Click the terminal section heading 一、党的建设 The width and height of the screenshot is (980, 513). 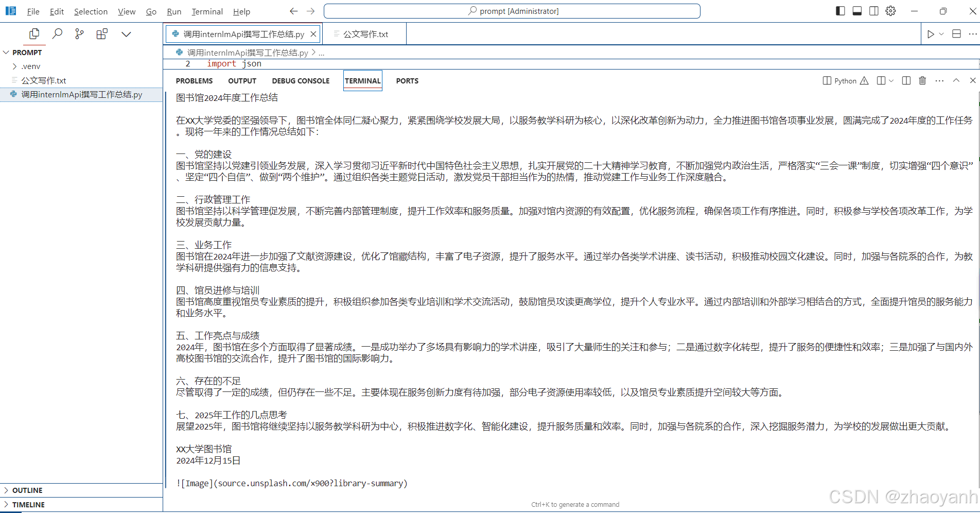[204, 155]
